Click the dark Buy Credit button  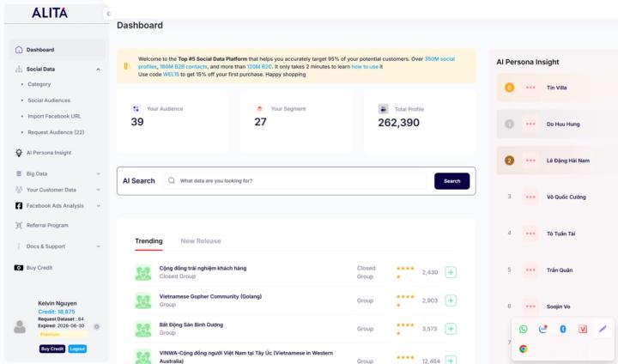tap(52, 349)
